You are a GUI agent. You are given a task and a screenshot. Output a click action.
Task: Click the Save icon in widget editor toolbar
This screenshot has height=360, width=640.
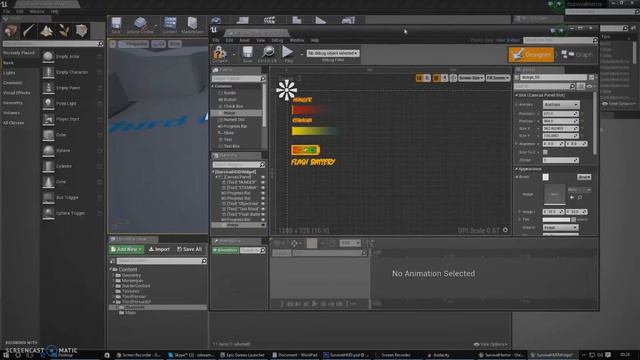point(247,52)
